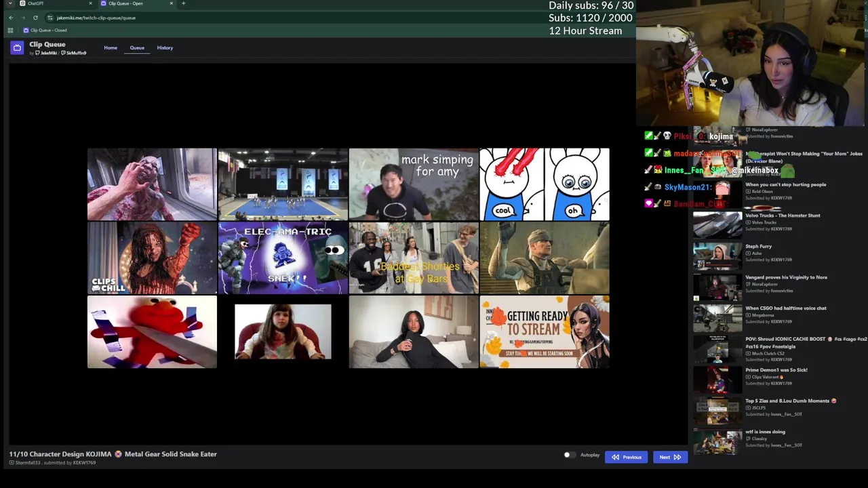Open JakeMiki's GitHub link in header
The width and height of the screenshot is (868, 488).
coord(46,53)
